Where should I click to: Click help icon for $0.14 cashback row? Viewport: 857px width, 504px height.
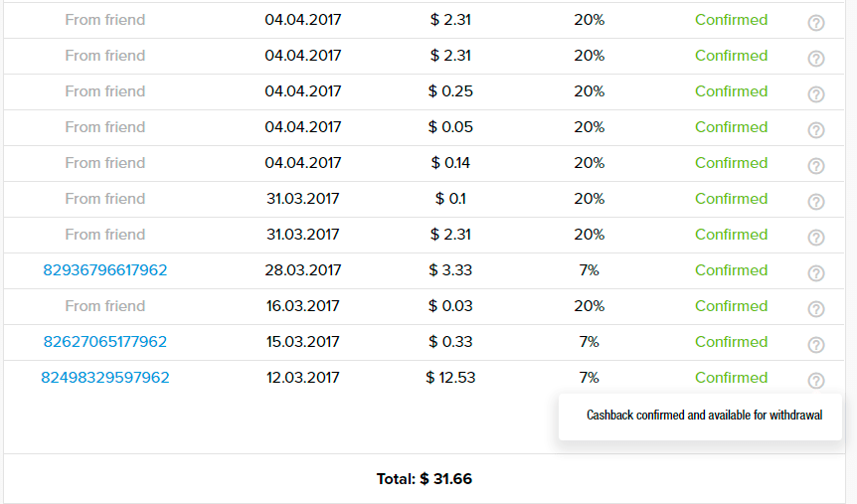pos(816,166)
